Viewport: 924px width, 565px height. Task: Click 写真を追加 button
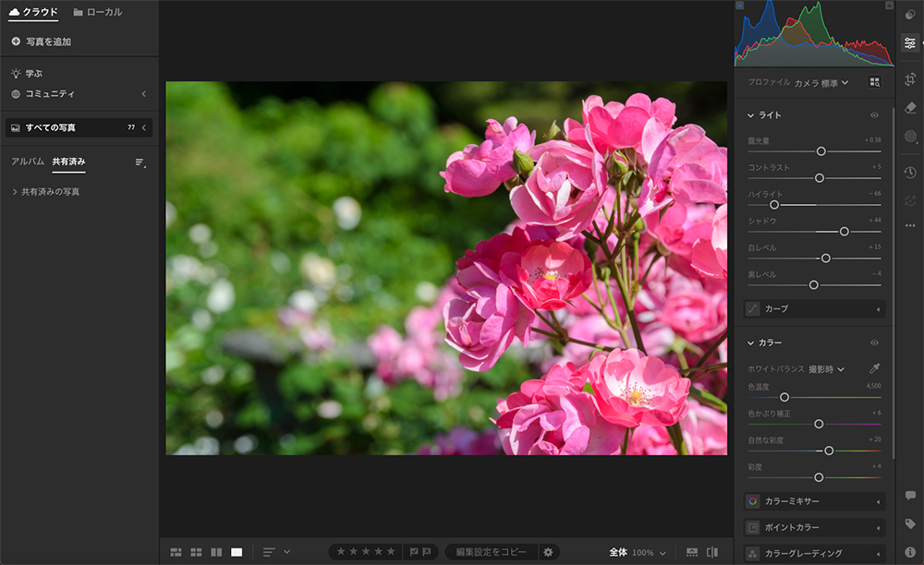coord(42,42)
